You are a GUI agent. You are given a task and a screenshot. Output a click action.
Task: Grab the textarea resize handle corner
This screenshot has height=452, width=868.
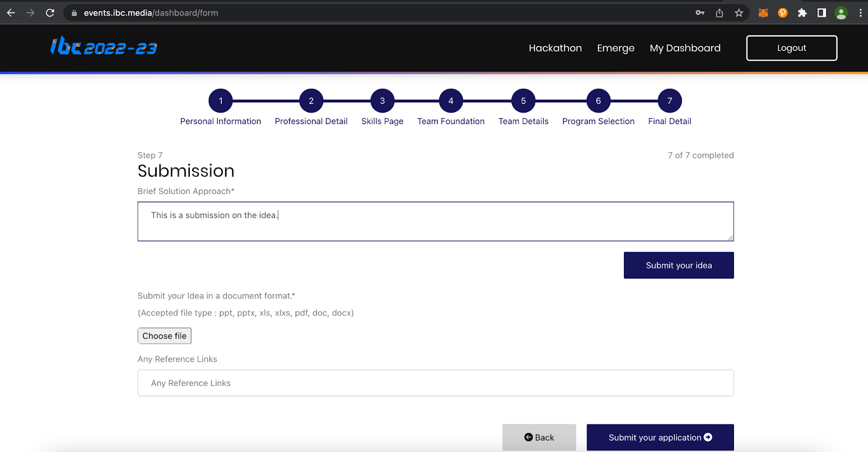[730, 237]
